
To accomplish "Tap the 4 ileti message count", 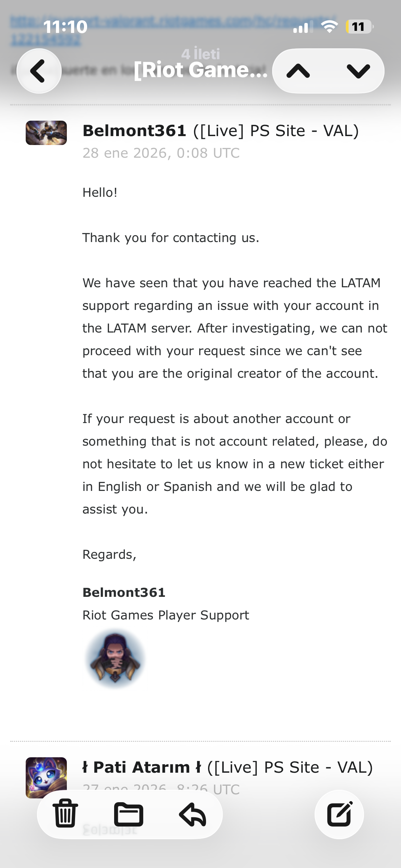I will click(200, 54).
